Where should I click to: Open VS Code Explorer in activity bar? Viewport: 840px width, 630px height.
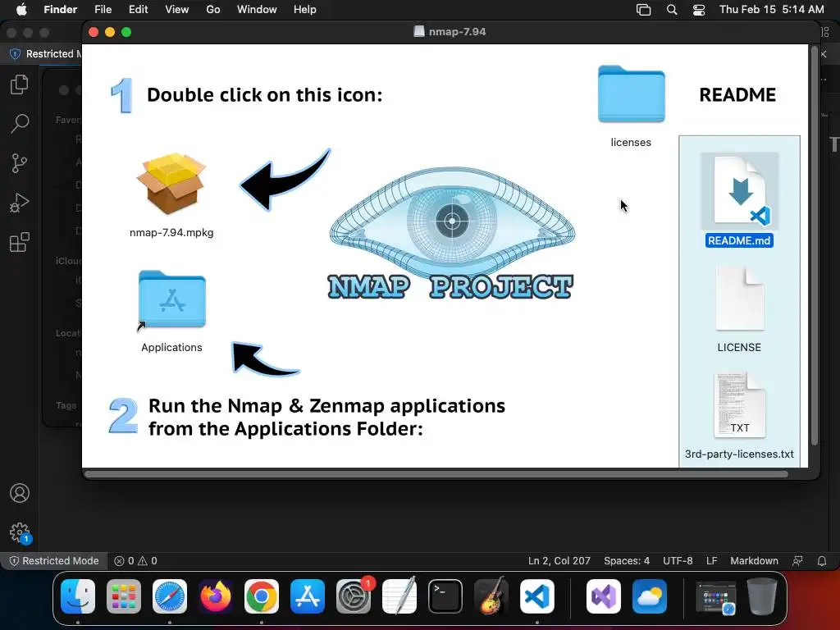20,84
